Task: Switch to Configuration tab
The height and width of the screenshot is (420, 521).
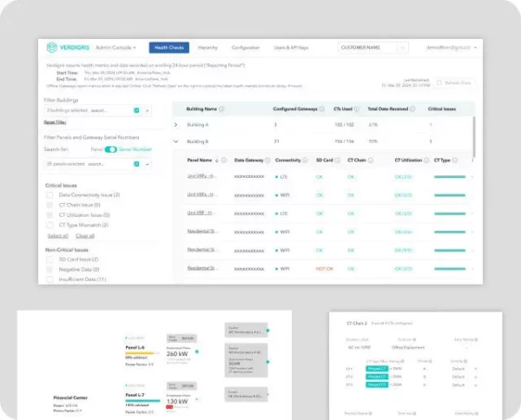Action: 246,48
